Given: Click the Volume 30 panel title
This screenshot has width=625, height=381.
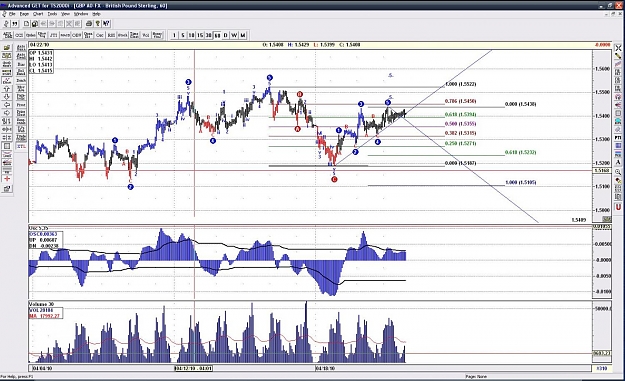Looking at the screenshot, I should click(42, 304).
